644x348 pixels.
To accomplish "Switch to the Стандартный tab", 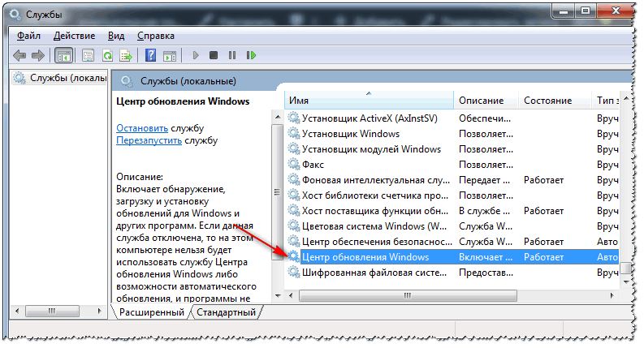I will click(x=226, y=312).
